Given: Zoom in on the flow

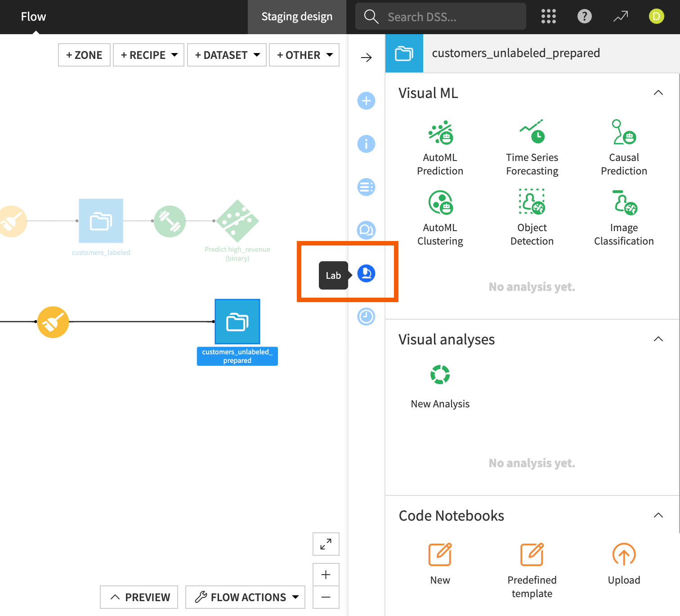Looking at the screenshot, I should tap(326, 575).
